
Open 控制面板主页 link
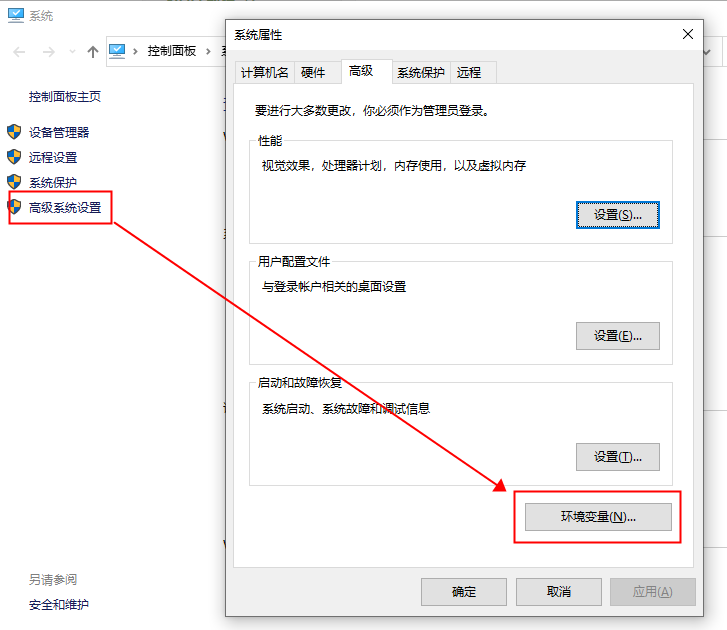(65, 96)
